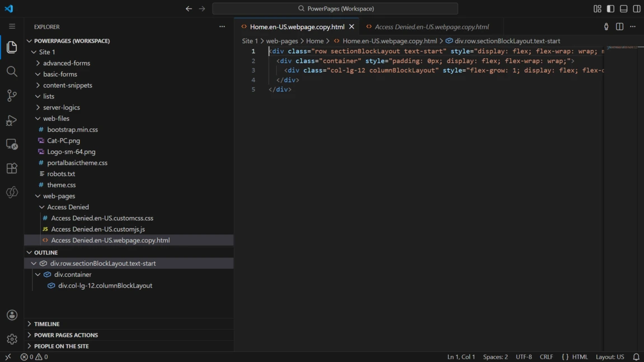Toggle the secondary sidebar visibility

637,8
